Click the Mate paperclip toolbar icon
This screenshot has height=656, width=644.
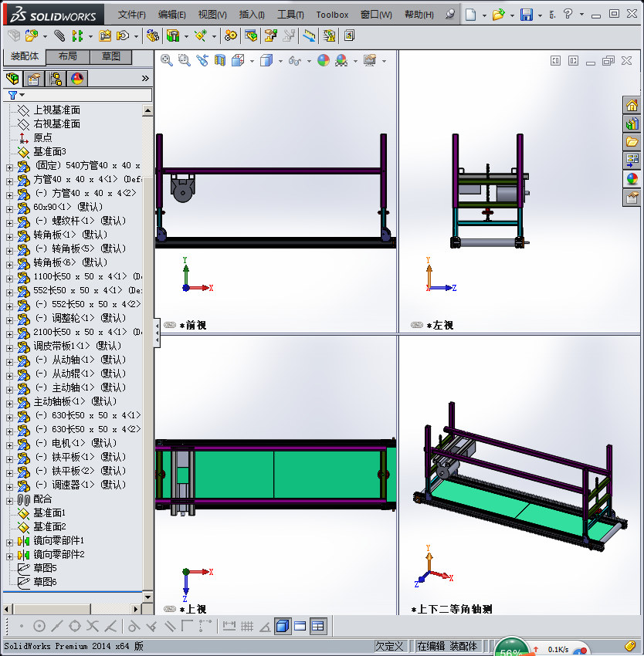[x=59, y=36]
